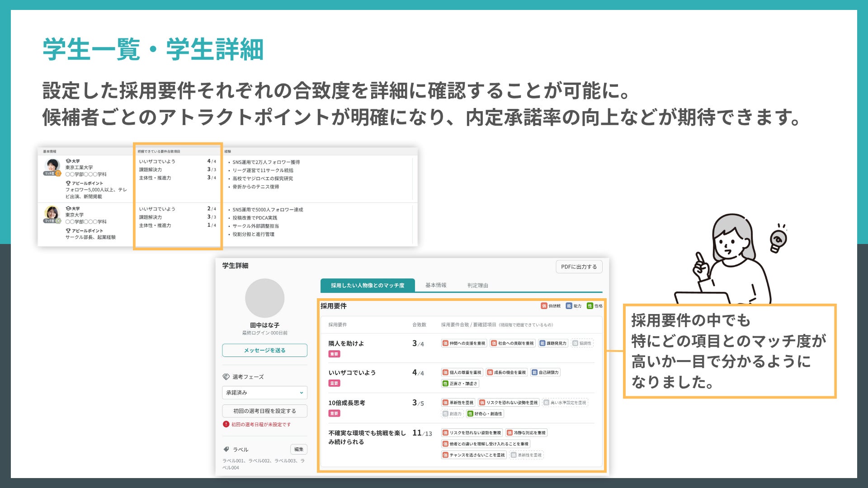Image resolution: width=868 pixels, height=488 pixels.
Task: Click the 性格 legend icon
Action: [590, 306]
